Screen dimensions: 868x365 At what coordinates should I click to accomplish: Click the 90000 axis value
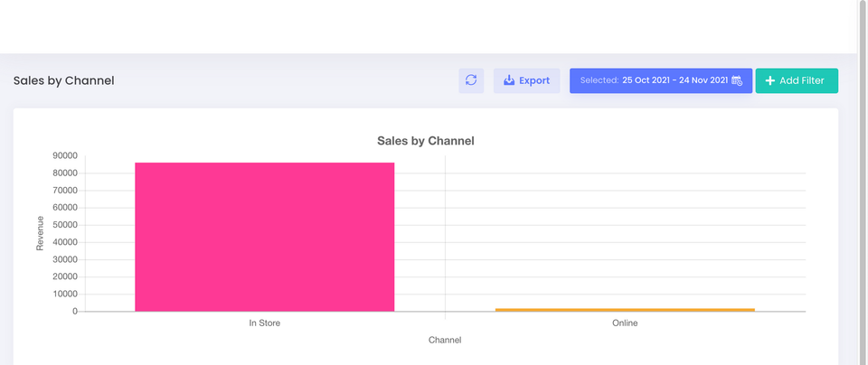tap(65, 156)
